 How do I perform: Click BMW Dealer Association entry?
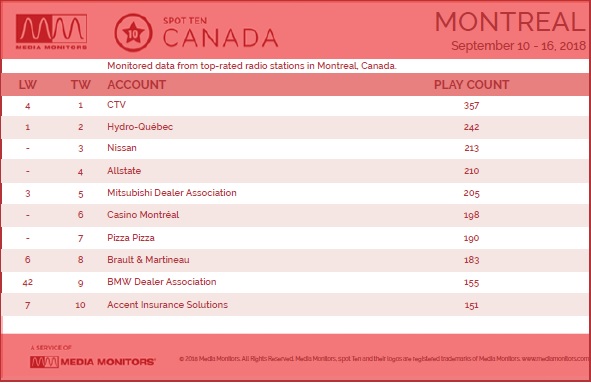pos(162,282)
